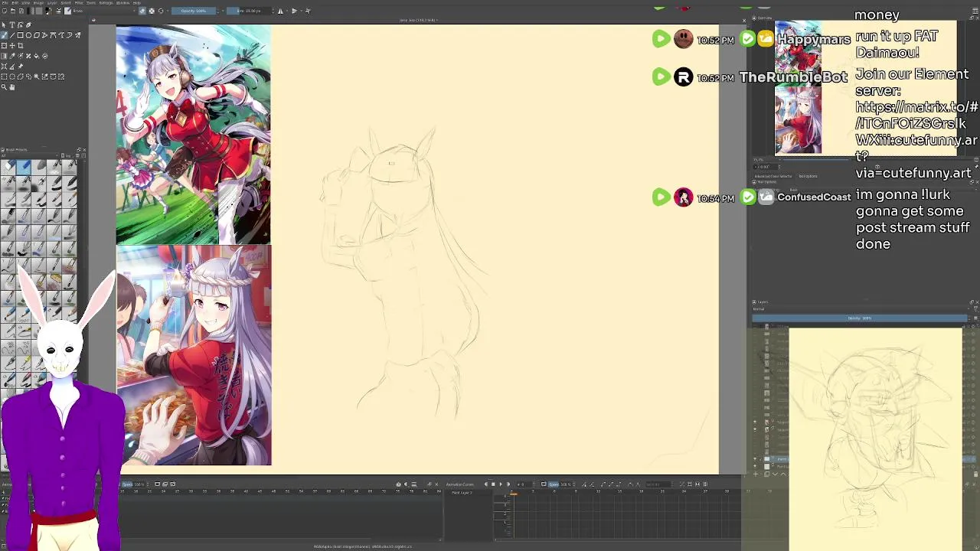The width and height of the screenshot is (980, 551).
Task: Click the Open document toolbar icon
Action: coord(12,11)
